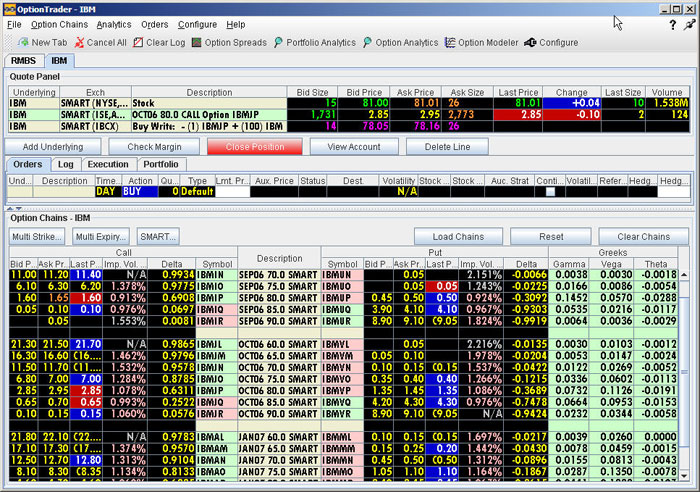The width and height of the screenshot is (700, 492).
Task: Click the Default order type cell
Action: (197, 192)
